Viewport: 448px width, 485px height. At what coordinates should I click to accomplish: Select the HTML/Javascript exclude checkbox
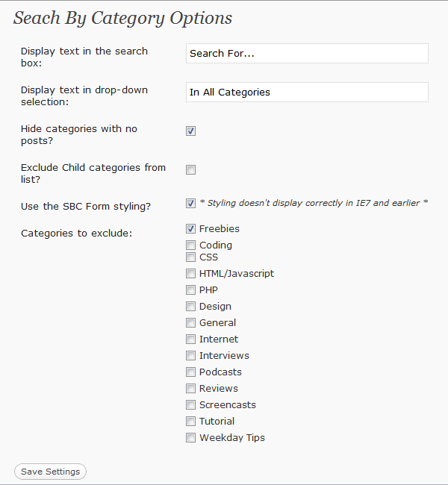190,274
